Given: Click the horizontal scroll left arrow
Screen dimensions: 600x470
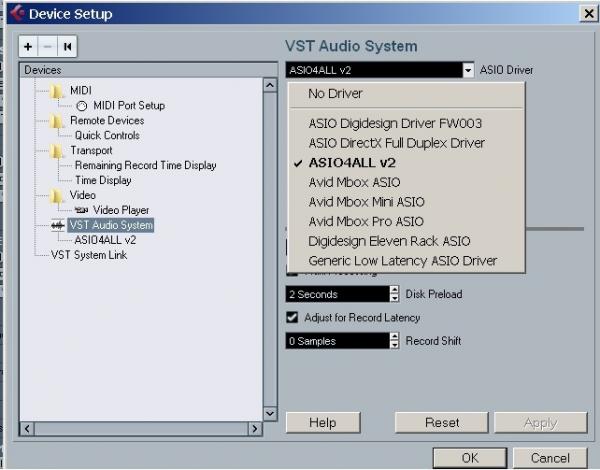Looking at the screenshot, I should click(27, 429).
